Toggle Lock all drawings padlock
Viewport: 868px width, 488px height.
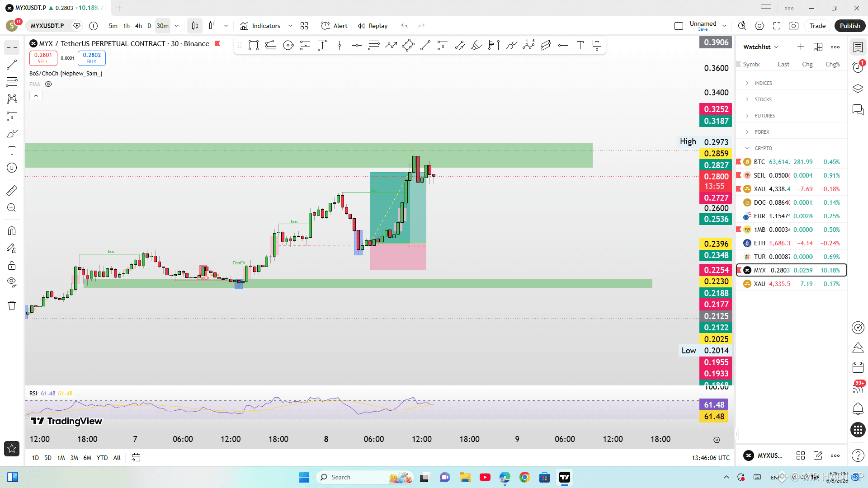(12, 265)
